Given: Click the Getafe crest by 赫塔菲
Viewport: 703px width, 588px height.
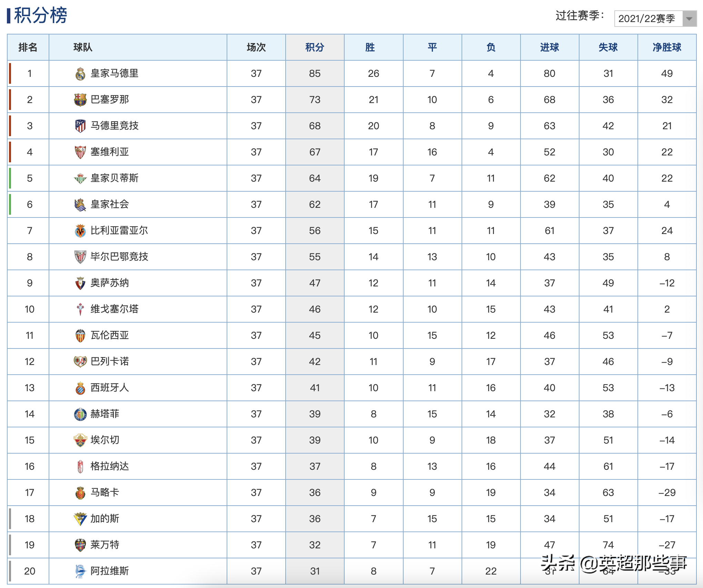Looking at the screenshot, I should pyautogui.click(x=80, y=414).
